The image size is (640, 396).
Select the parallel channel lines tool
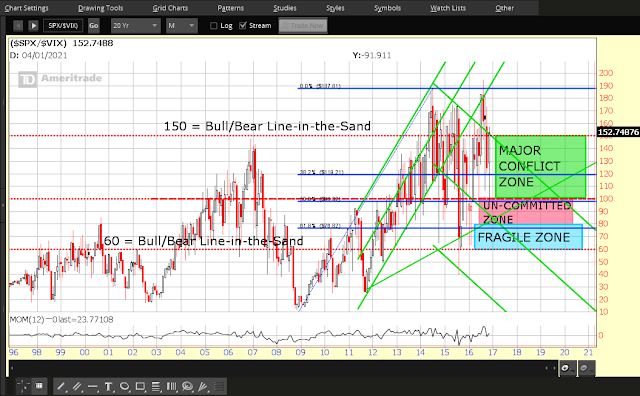coord(77,386)
